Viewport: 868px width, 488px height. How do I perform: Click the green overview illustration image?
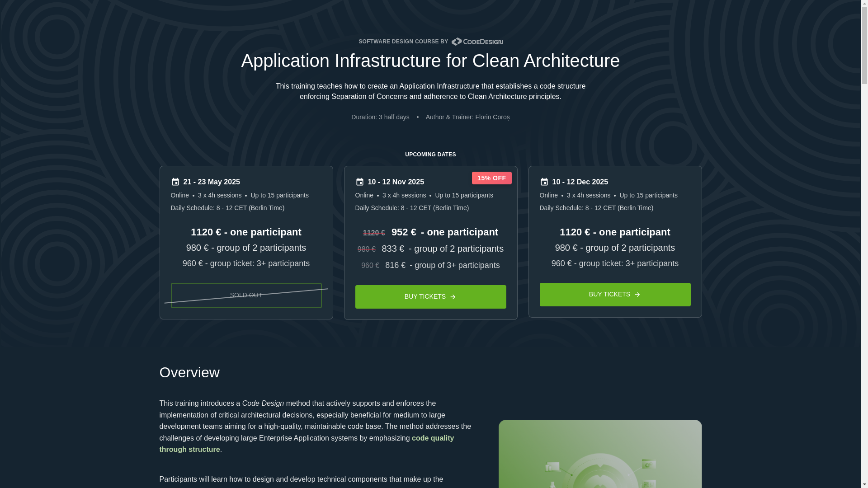tap(599, 454)
